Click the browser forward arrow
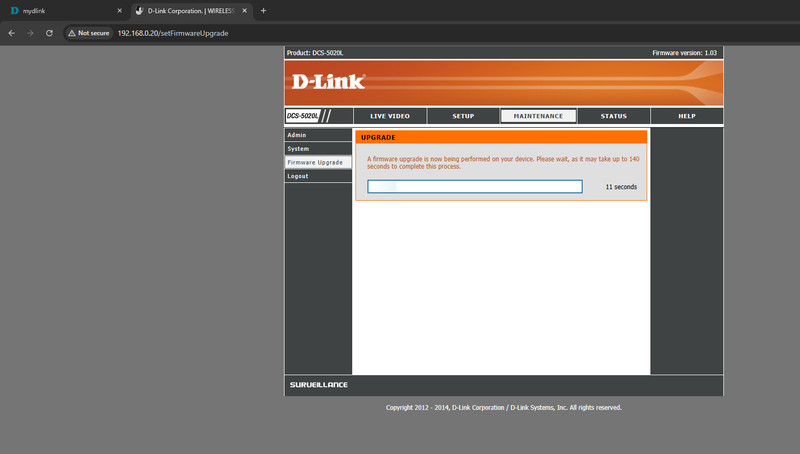The height and width of the screenshot is (454, 800). (31, 33)
